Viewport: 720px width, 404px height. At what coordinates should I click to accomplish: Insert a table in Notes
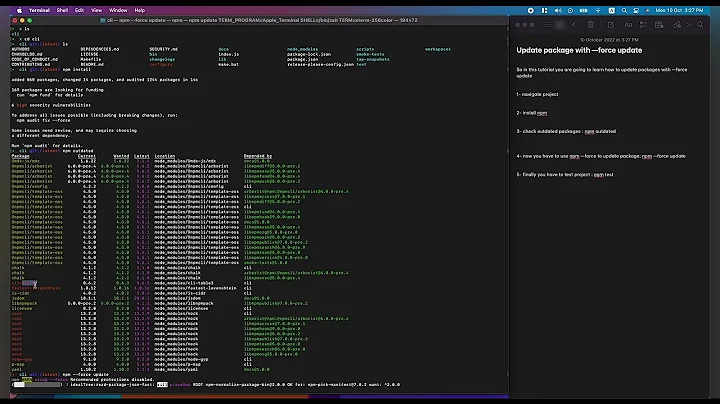[x=659, y=25]
